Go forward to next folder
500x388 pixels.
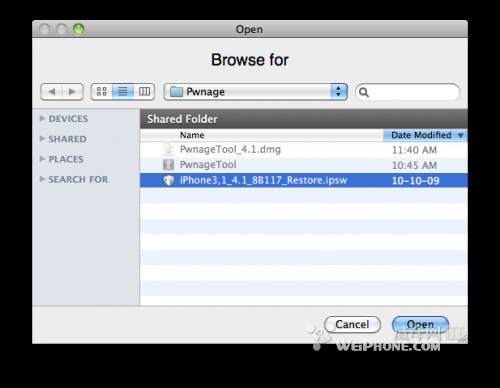[x=72, y=91]
